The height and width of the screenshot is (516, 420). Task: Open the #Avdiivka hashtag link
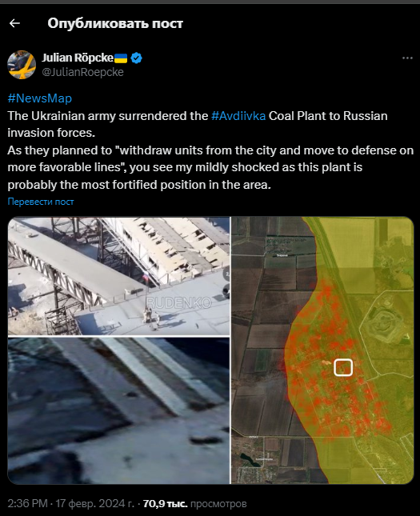[238, 116]
